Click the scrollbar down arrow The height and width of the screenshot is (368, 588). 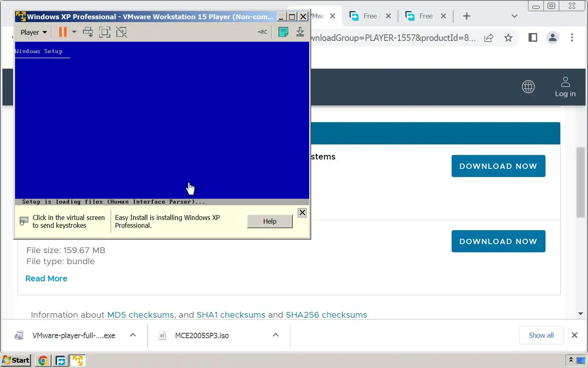(x=581, y=314)
